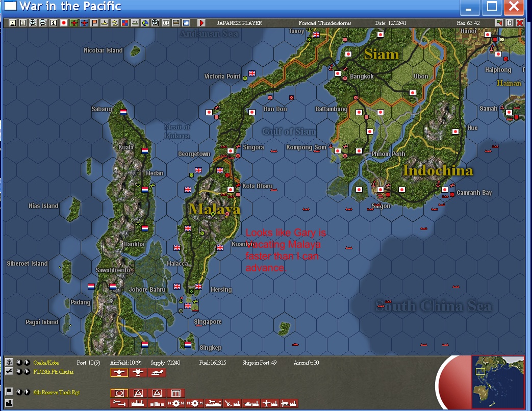The height and width of the screenshot is (411, 532).
Task: Click the 'M' gear industry icon
Action: click(195, 403)
